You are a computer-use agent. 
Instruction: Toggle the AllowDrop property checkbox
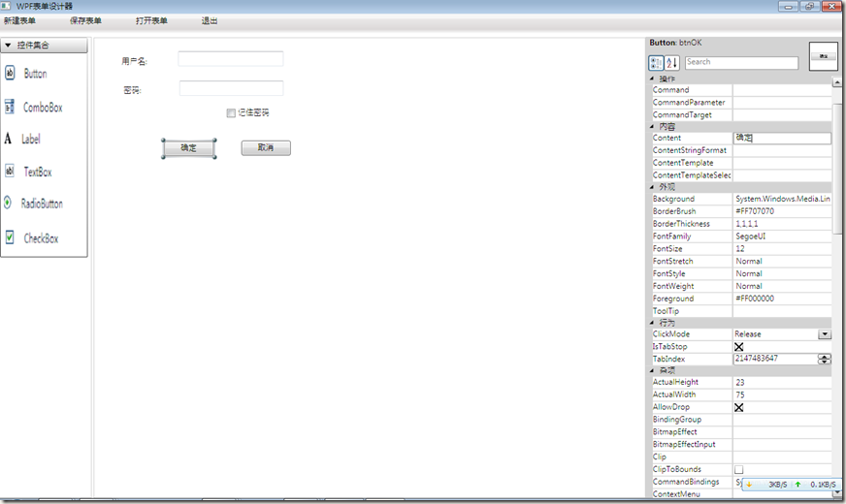738,407
